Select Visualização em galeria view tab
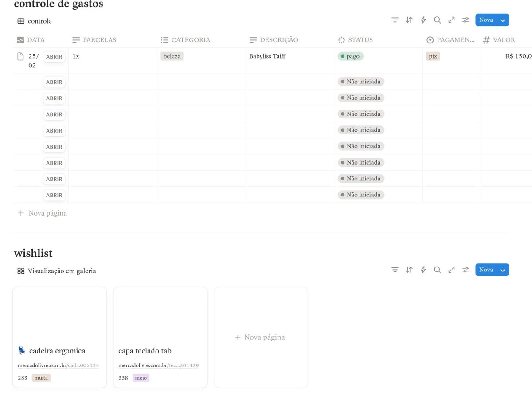The height and width of the screenshot is (400, 532). [57, 271]
